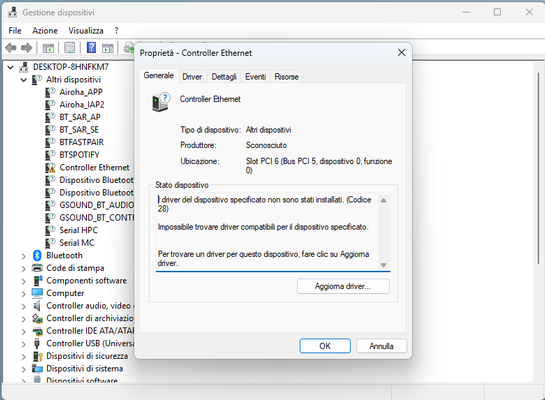
Task: Click the forward arrow toolbar icon
Action: click(26, 48)
